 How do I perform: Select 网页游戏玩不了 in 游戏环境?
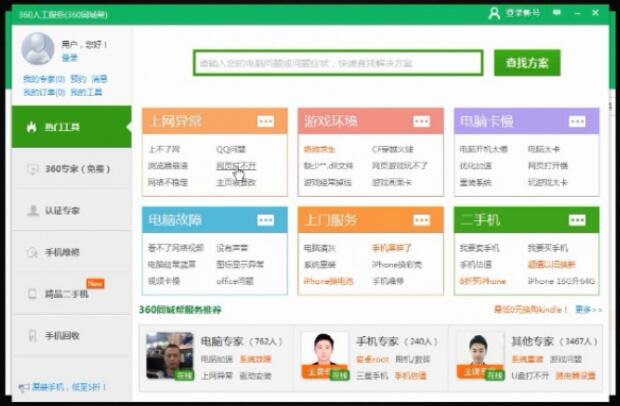coord(399,166)
